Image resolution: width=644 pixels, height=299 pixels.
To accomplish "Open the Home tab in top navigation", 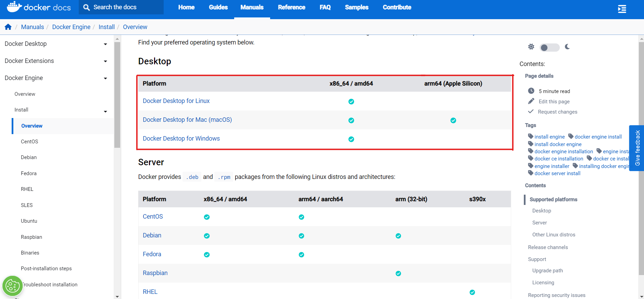I will pos(186,7).
